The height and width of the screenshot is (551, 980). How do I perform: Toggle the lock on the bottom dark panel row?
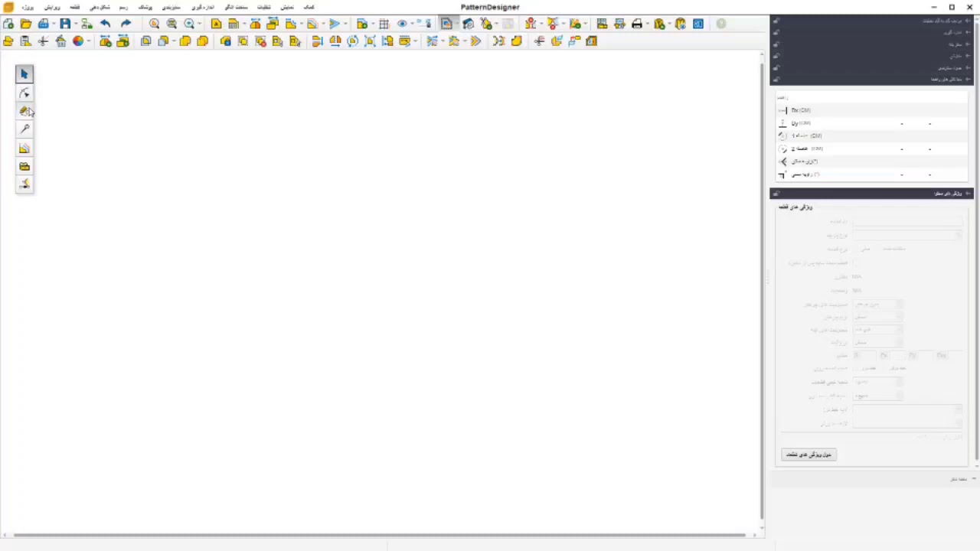776,79
